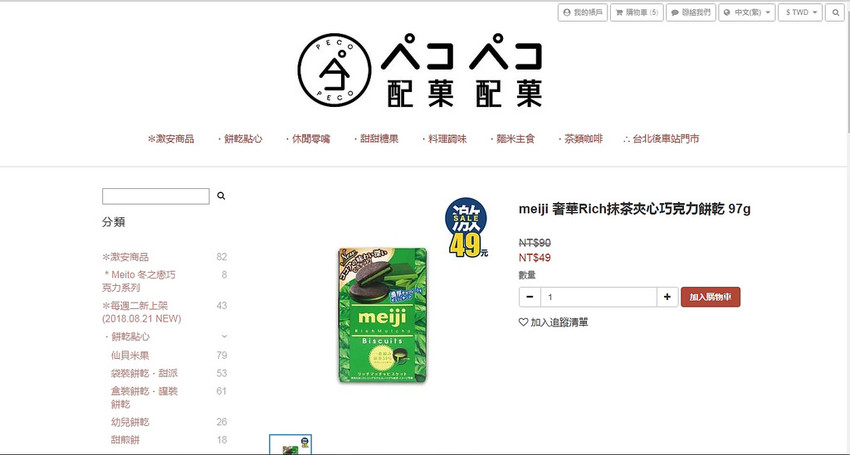Select subcategory 袋裝餅乾・甜派

click(x=144, y=373)
